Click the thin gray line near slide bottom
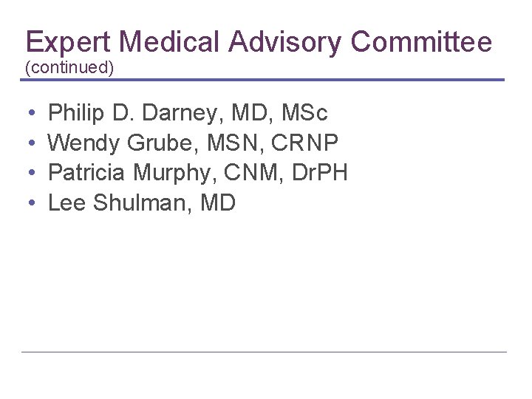This screenshot has width=532, height=399. pyautogui.click(x=264, y=352)
